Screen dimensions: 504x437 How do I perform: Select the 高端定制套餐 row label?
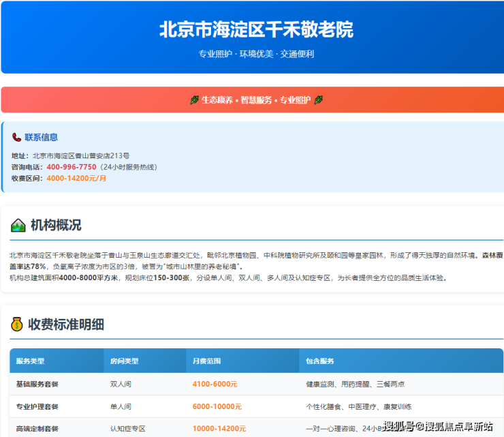pos(37,429)
